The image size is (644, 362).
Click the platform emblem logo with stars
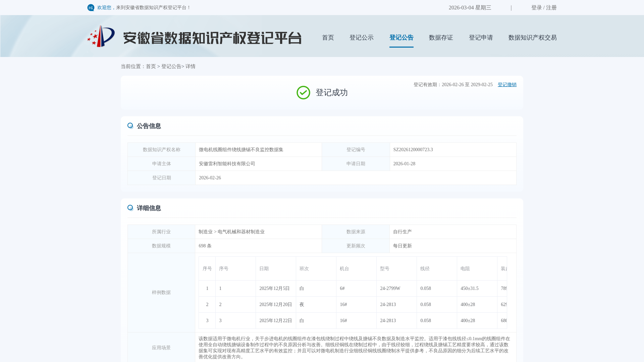pos(101,36)
